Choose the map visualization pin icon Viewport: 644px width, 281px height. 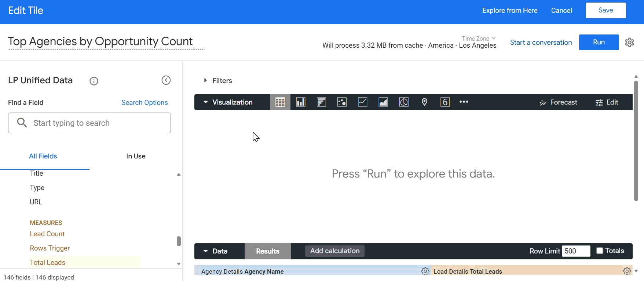click(424, 102)
